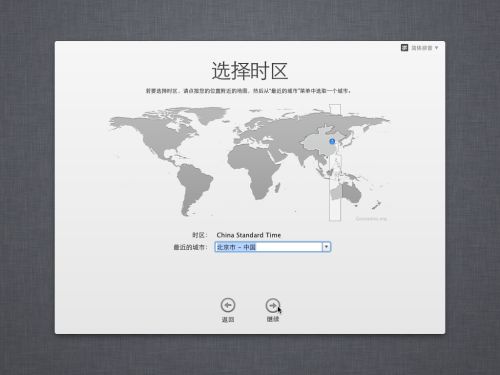Click the closest city text field
Viewport: 500px width, 375px height.
pyautogui.click(x=268, y=247)
